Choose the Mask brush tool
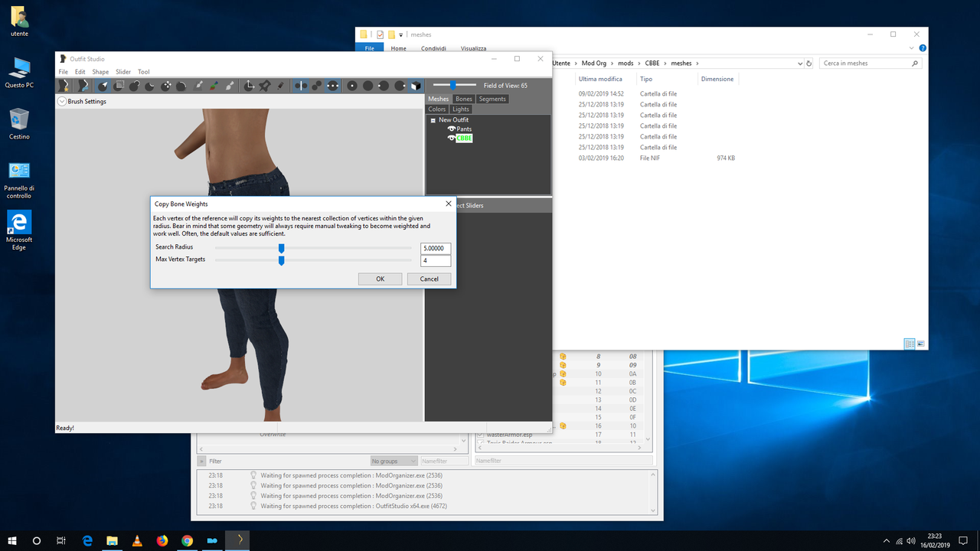980x551 pixels. (119, 86)
